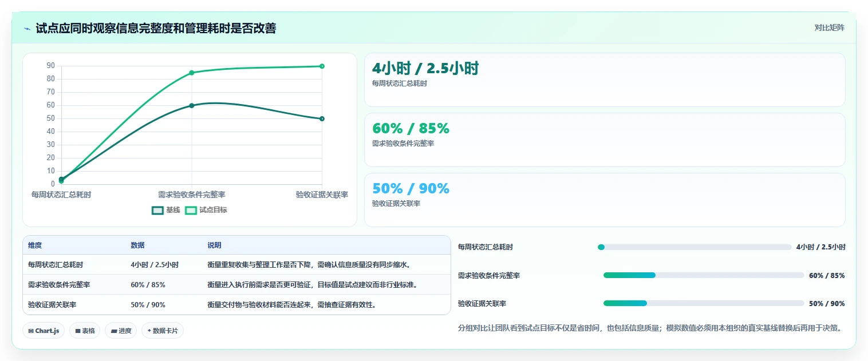Click the progress value 60% / 85%
The width and height of the screenshot is (868, 361).
click(x=827, y=275)
